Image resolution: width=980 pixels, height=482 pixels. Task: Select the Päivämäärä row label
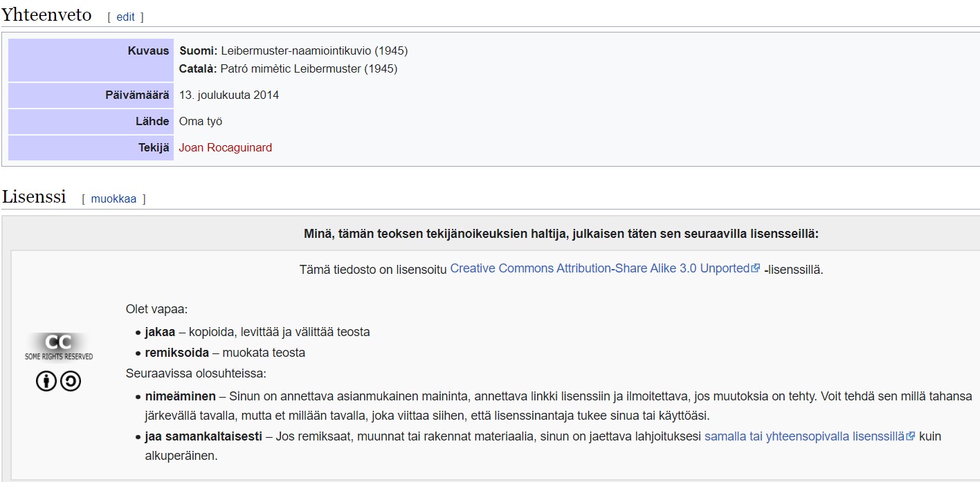point(137,95)
